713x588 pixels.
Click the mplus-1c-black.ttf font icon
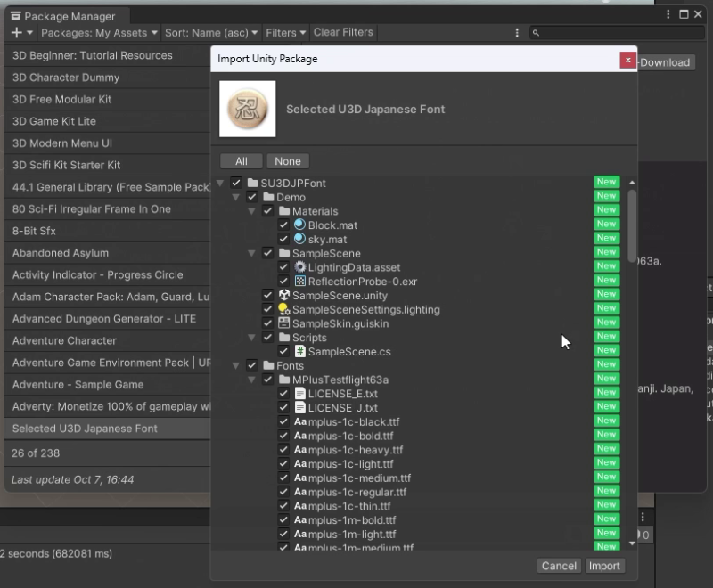(x=300, y=422)
